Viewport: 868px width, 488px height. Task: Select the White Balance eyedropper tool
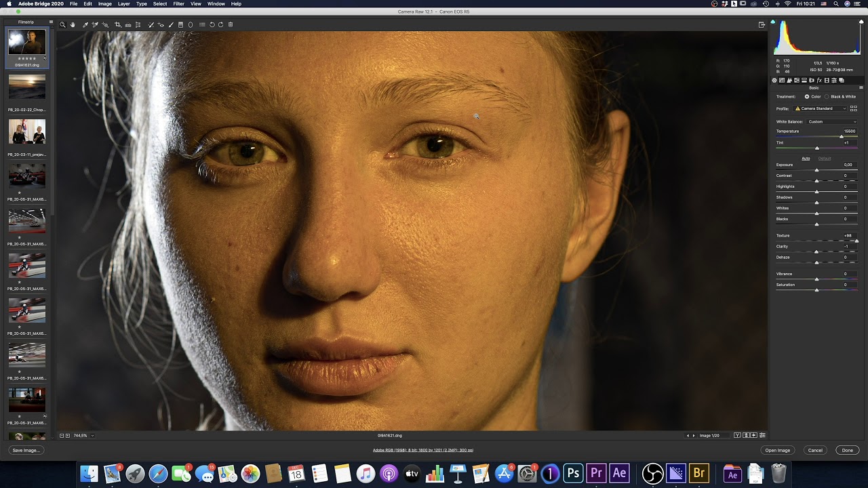point(85,24)
